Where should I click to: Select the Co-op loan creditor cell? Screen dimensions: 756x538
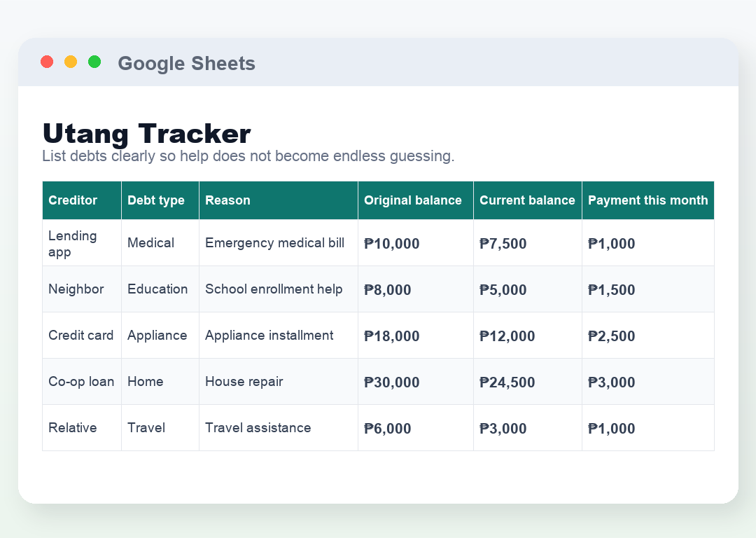coord(82,382)
